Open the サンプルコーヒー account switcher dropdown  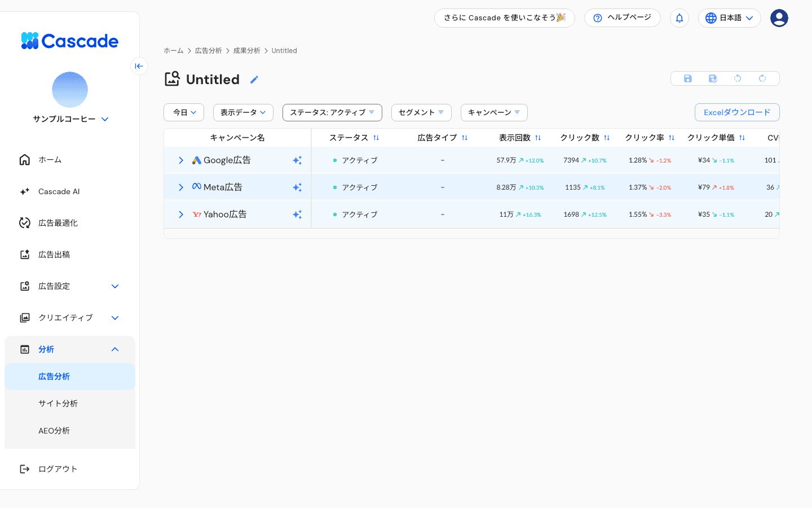click(x=70, y=119)
